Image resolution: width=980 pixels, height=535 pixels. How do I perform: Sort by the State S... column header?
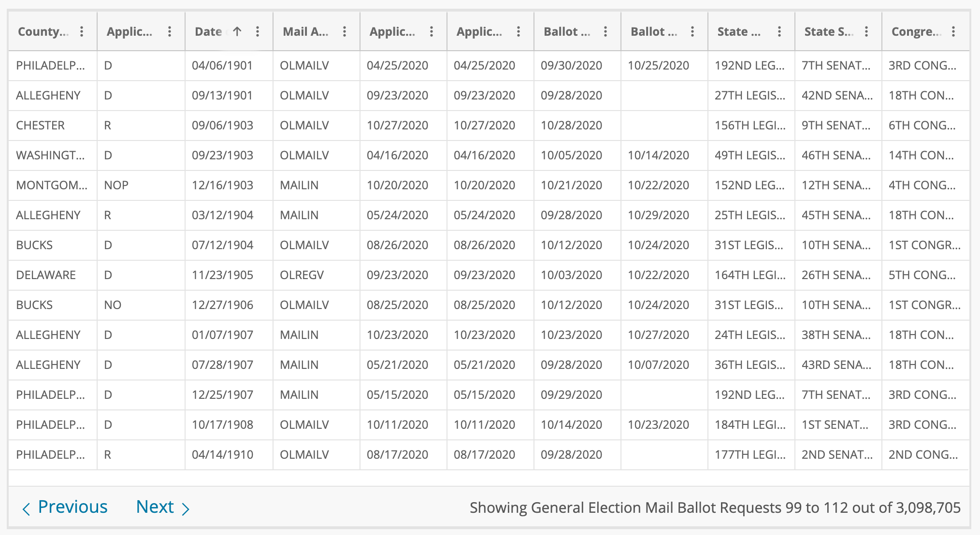click(828, 32)
